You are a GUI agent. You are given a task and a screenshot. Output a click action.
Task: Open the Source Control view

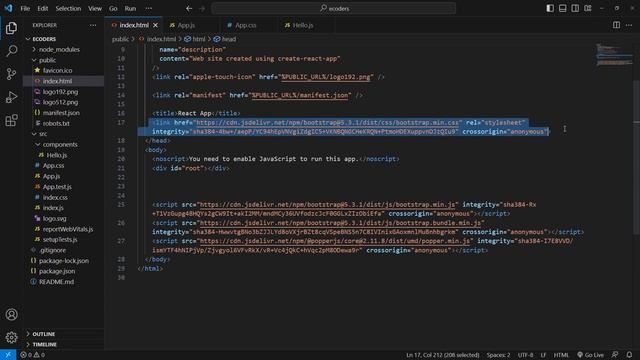11,74
